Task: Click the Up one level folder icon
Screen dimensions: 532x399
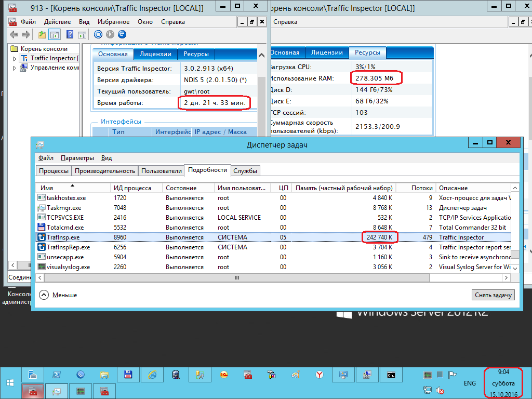Action: pos(42,34)
